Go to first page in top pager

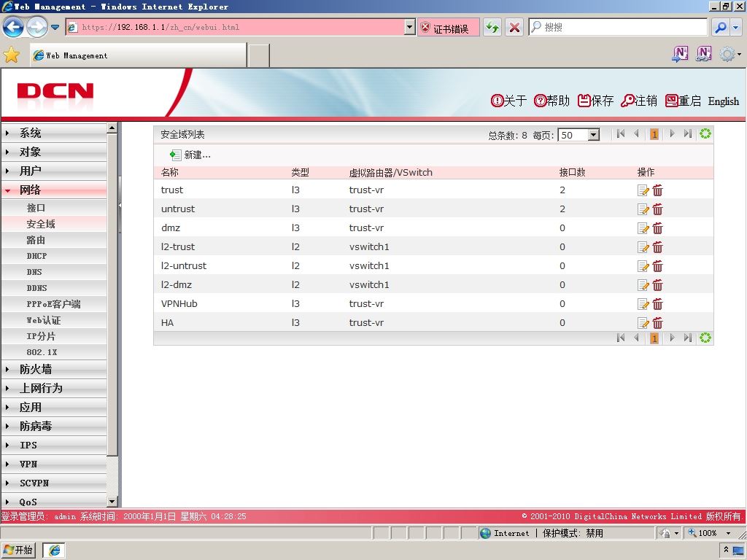(x=620, y=134)
